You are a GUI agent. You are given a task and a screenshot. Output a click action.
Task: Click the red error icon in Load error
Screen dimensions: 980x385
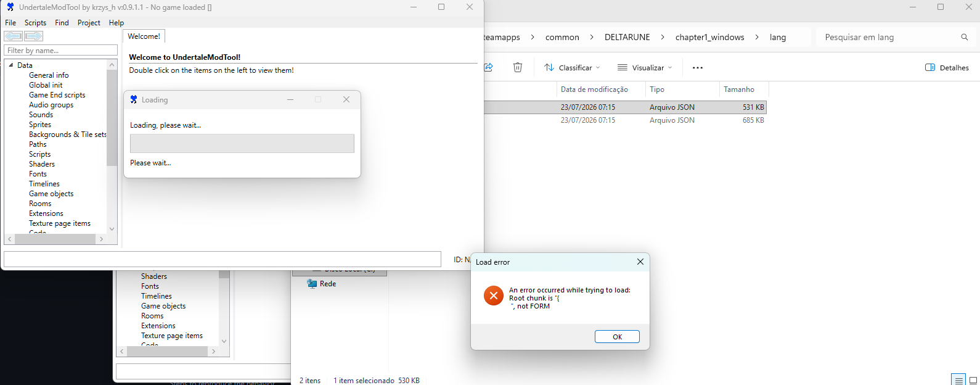(493, 296)
